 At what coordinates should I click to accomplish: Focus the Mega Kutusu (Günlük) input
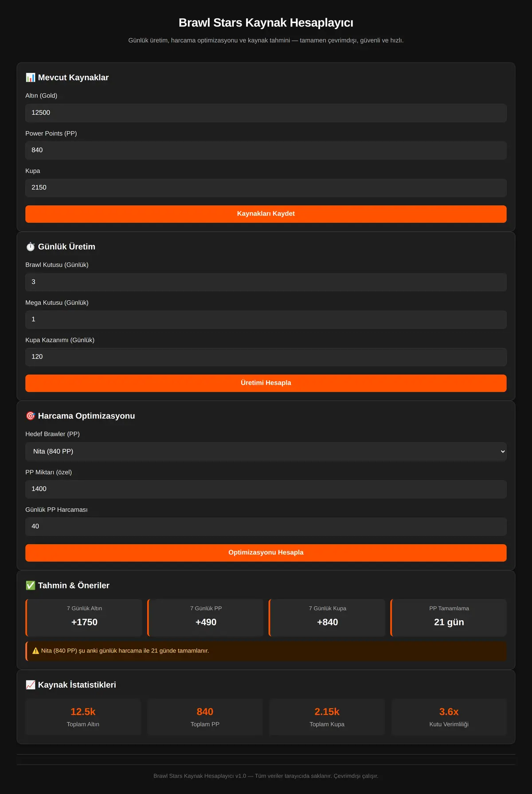point(266,319)
